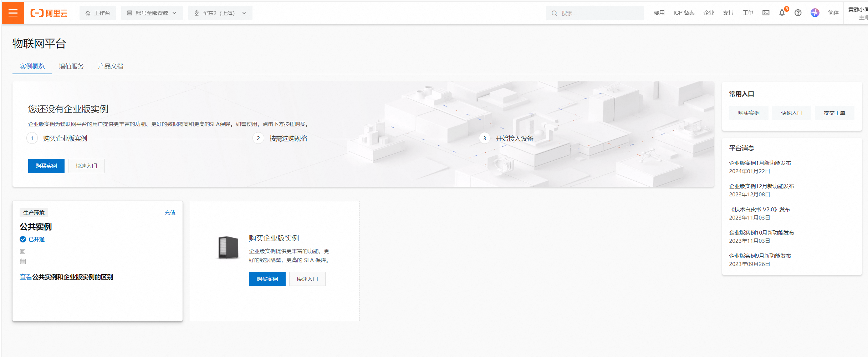
Task: Click the 已开通 status check icon
Action: coord(23,239)
